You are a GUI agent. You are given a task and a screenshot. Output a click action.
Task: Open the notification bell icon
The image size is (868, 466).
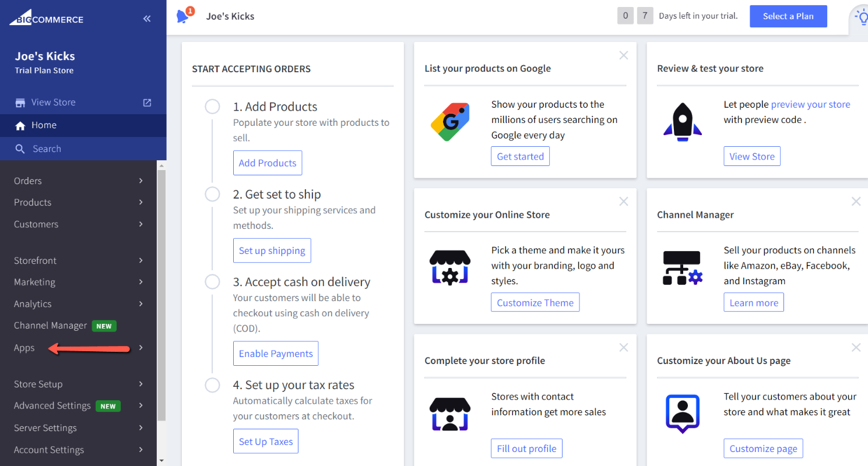(183, 16)
